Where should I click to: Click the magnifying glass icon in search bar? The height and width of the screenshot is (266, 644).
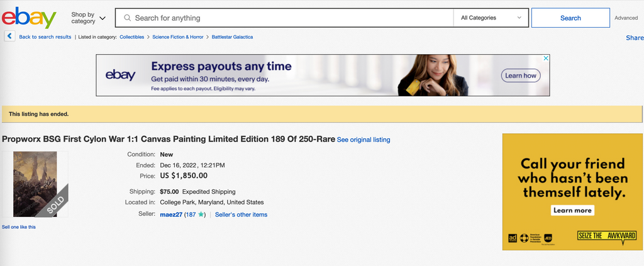tap(127, 18)
